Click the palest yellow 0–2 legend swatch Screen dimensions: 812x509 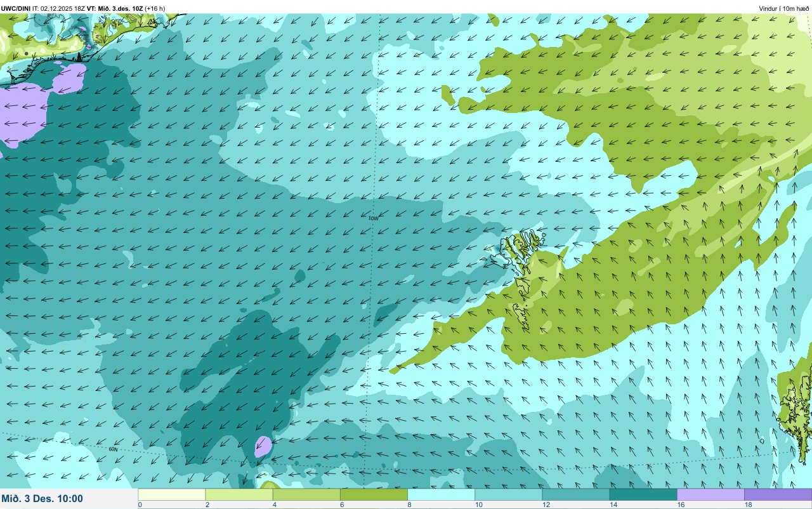(x=172, y=494)
